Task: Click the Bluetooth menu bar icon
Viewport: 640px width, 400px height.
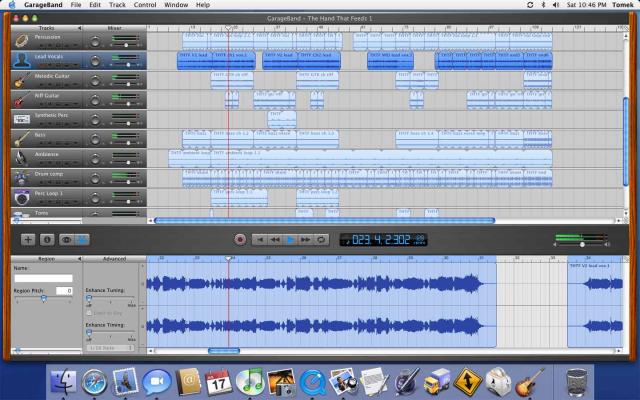Action: (543, 5)
